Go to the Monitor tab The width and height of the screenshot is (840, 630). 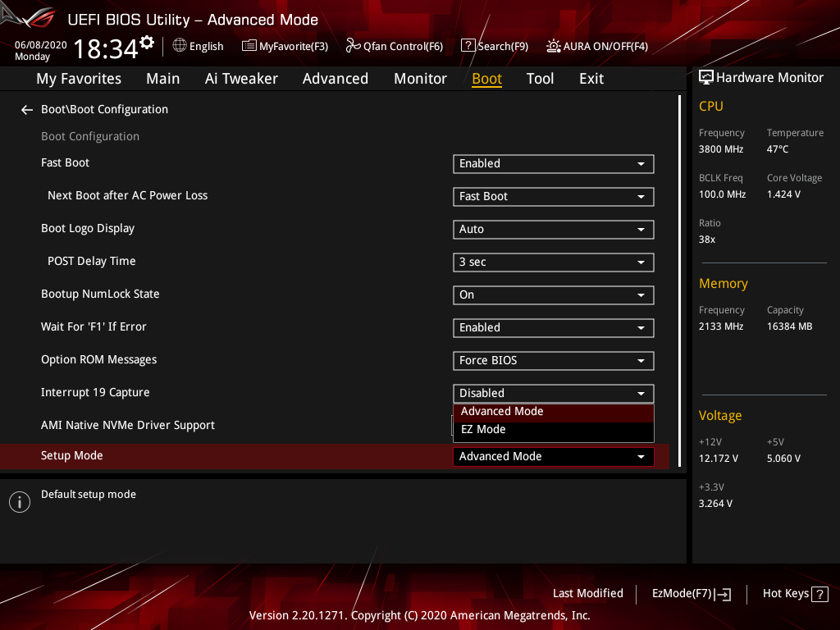pos(420,79)
